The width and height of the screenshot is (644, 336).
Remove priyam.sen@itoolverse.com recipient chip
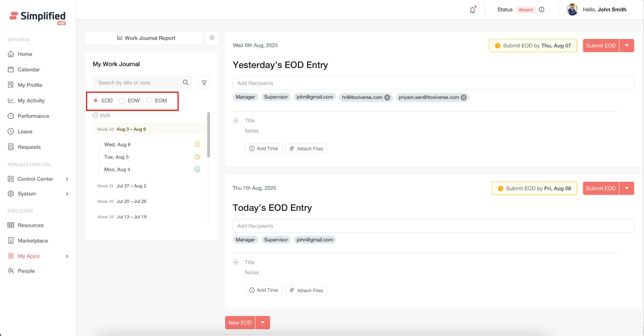tap(464, 98)
